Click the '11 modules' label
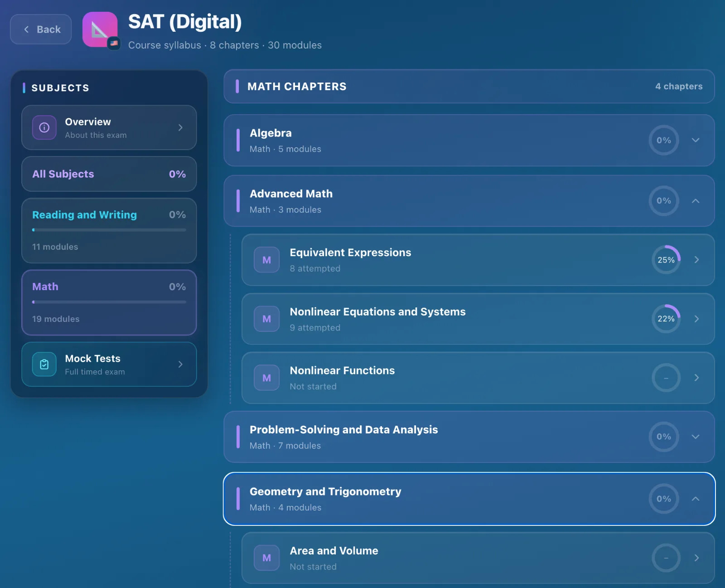 (x=55, y=247)
